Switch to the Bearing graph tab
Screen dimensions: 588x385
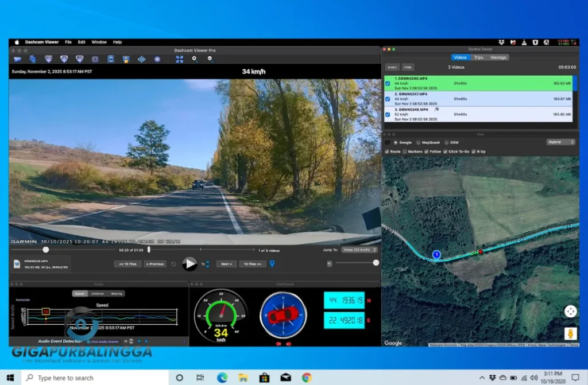tap(117, 294)
